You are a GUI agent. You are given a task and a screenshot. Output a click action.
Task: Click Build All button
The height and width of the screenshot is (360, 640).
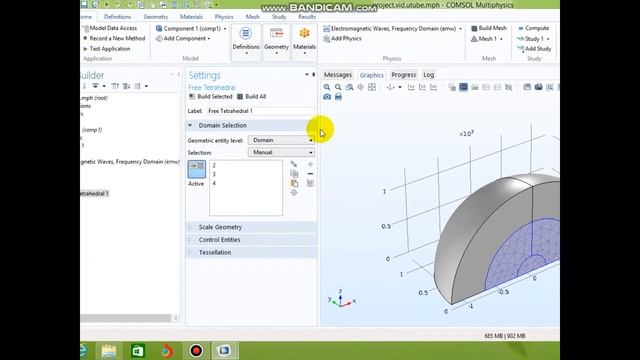coord(251,97)
